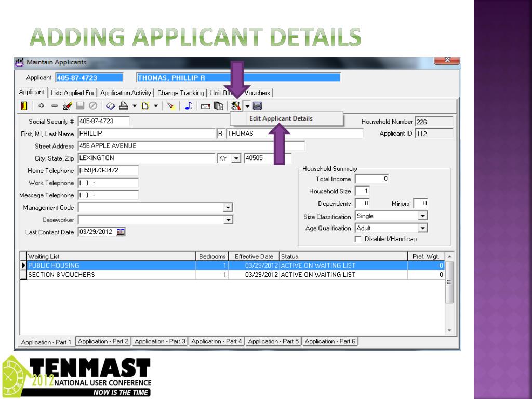
Task: Toggle the Disabled/Handicap checkbox
Action: [x=358, y=239]
